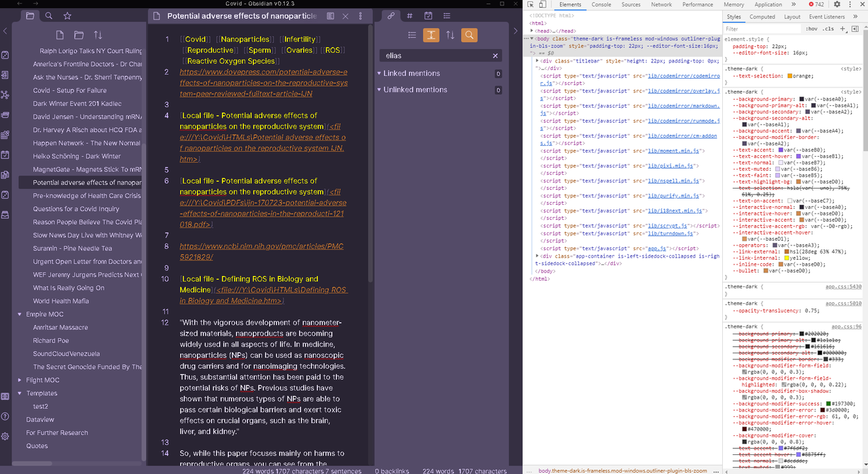The height and width of the screenshot is (474, 868).
Task: Open the dovepress.com article URL link
Action: pyautogui.click(x=263, y=83)
